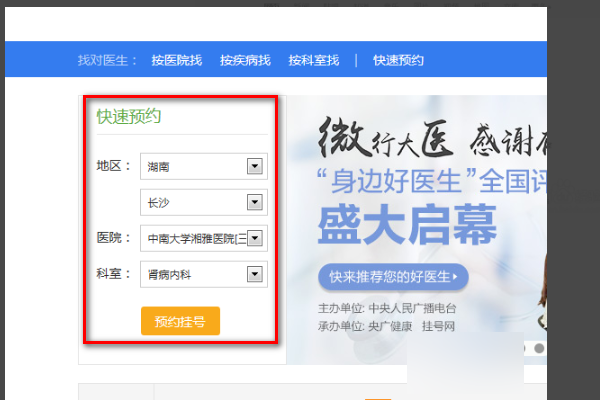This screenshot has height=400, width=600.
Task: Click the 快来推荐您的好医生 banner button
Action: 393,277
